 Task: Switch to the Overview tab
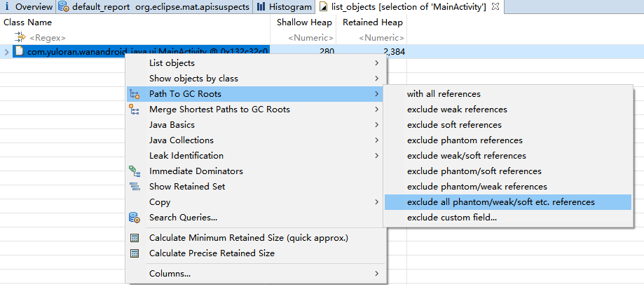[28, 7]
